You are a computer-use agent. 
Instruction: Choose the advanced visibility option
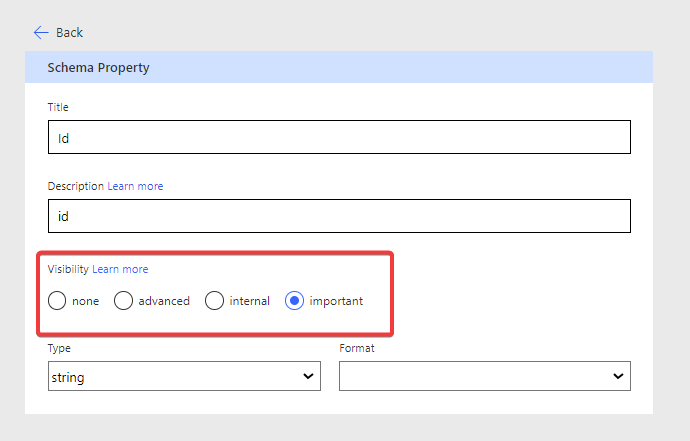point(124,301)
